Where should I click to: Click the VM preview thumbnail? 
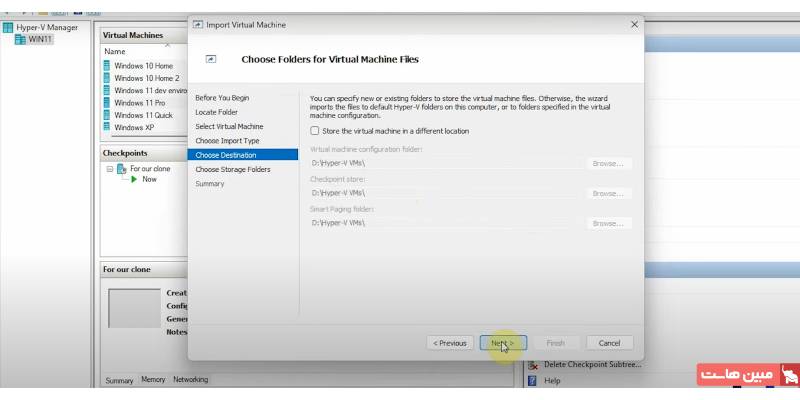pyautogui.click(x=135, y=308)
